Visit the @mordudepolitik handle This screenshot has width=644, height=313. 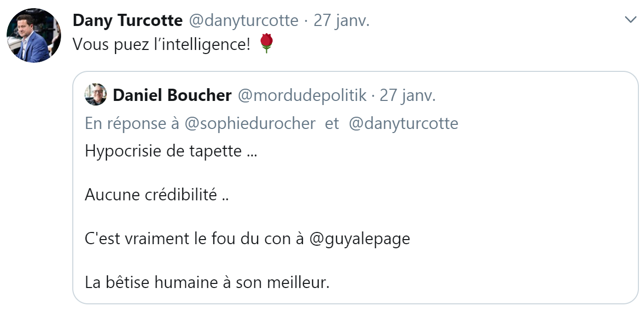302,95
